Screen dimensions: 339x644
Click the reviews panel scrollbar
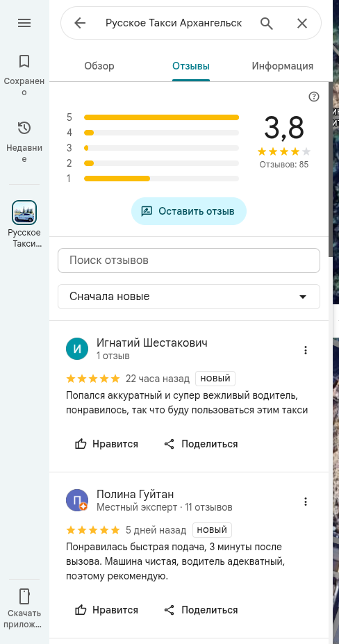pyautogui.click(x=331, y=168)
